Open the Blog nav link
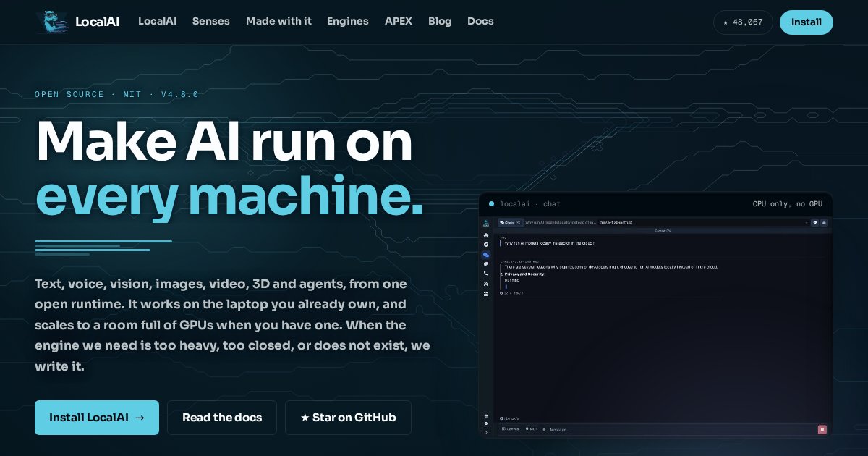 tap(440, 21)
